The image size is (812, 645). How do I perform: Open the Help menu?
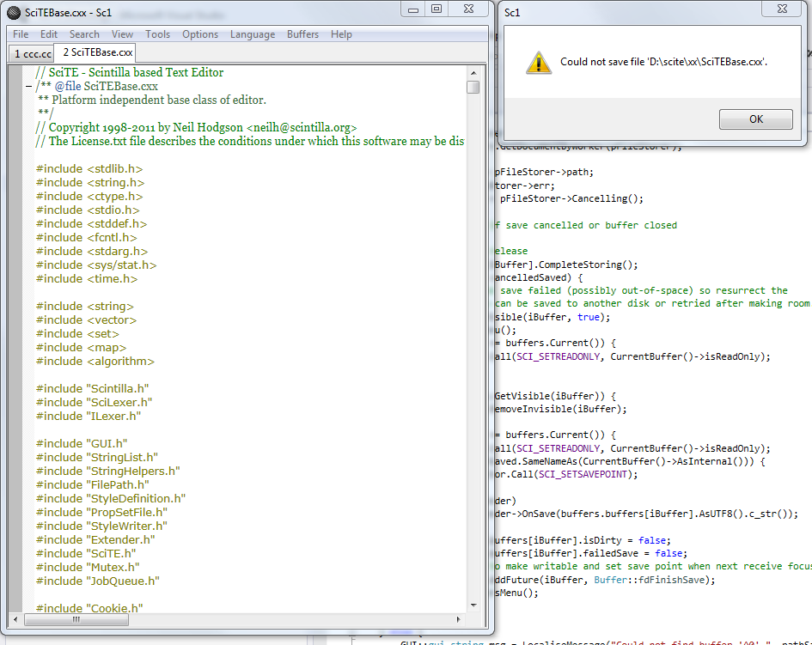point(341,34)
